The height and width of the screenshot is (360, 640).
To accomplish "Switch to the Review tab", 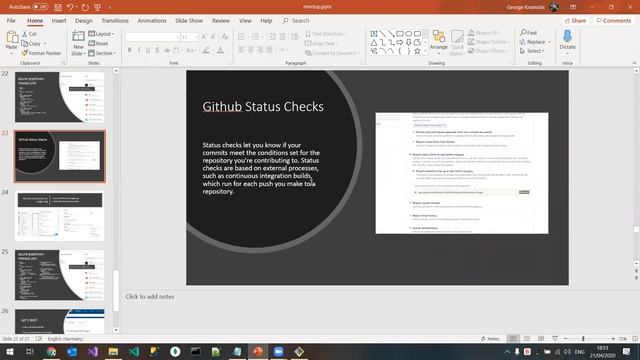I will point(221,20).
